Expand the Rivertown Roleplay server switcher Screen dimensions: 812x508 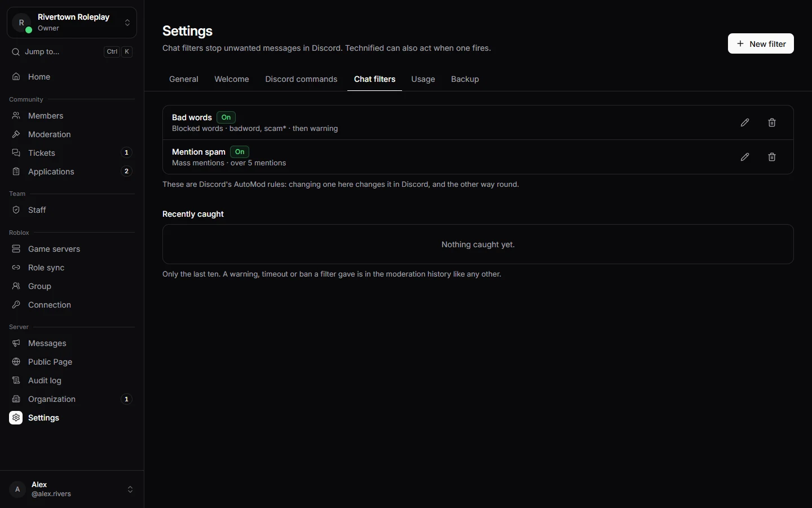pyautogui.click(x=72, y=23)
